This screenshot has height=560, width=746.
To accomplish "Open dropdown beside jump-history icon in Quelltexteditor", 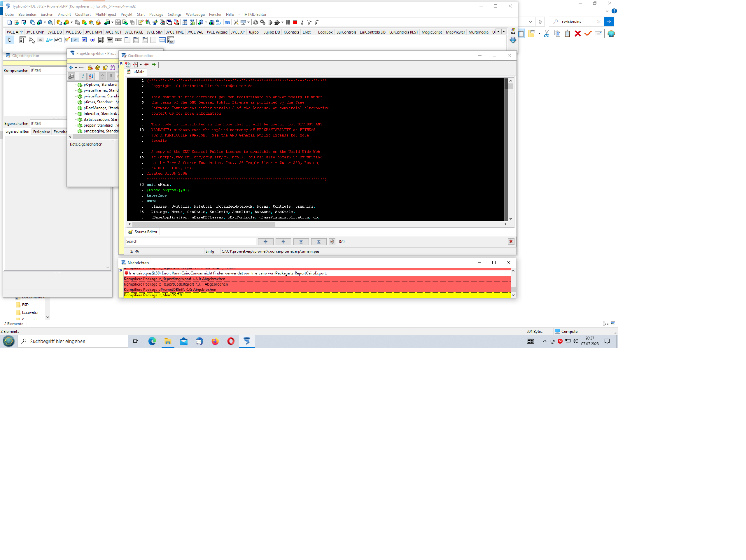I will [141, 65].
